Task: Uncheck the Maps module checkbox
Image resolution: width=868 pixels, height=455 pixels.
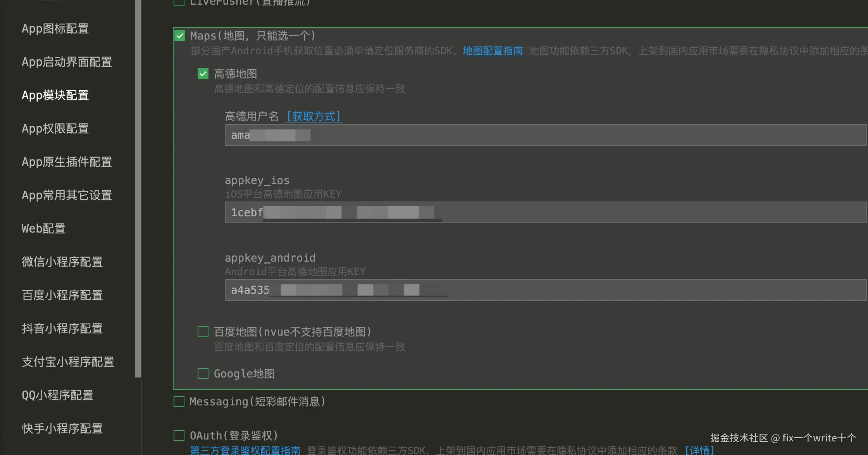Action: point(180,36)
